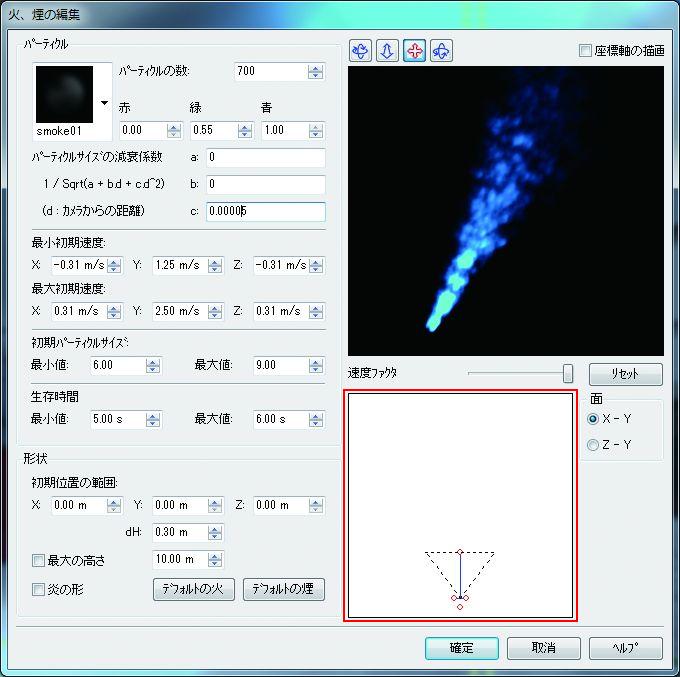Viewport: 680px width, 677px height.
Task: Enable the 最大の高さ checkbox
Action: 38,560
